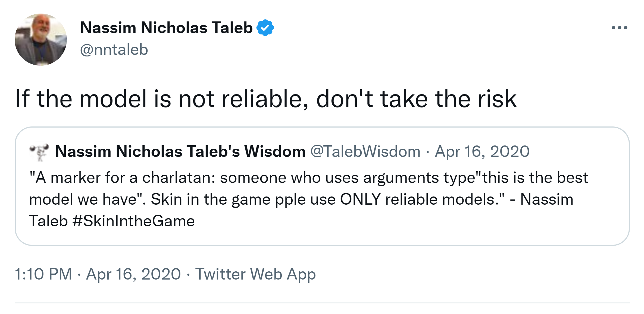Open the three-dot tweet options menu
The height and width of the screenshot is (314, 644).
point(619,28)
